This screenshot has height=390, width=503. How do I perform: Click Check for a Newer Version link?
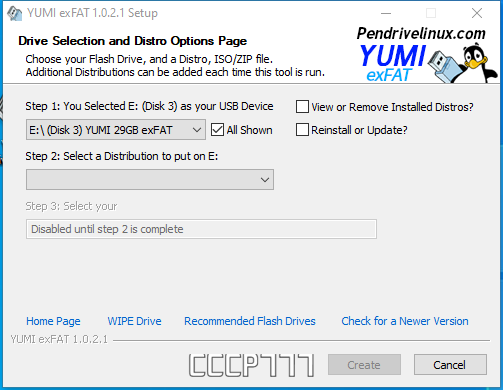point(405,321)
